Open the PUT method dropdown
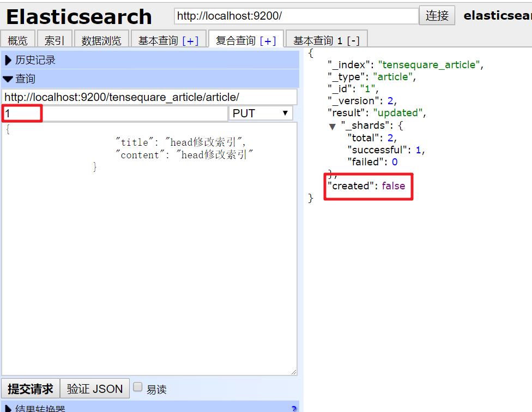This screenshot has width=532, height=412. coord(261,113)
